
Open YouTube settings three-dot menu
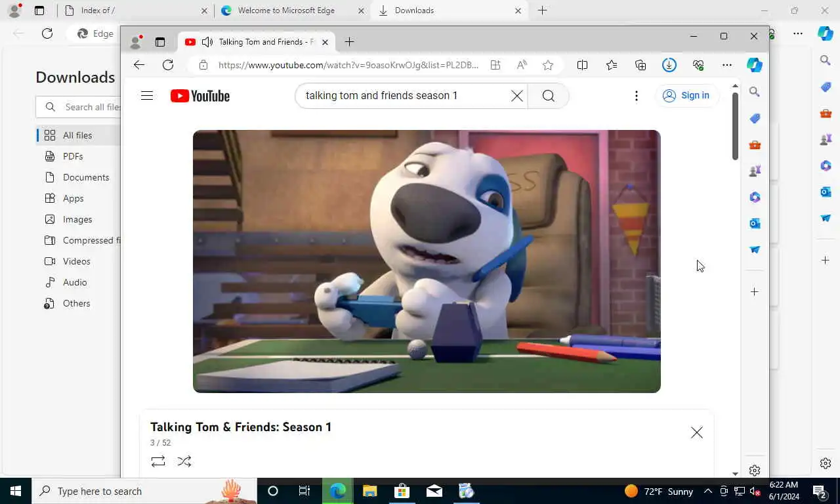tap(636, 96)
